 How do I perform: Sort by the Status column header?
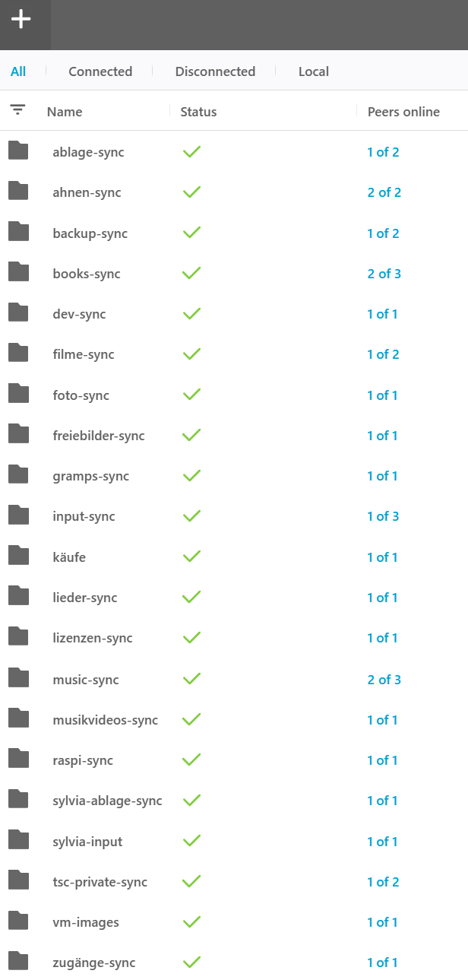[198, 112]
